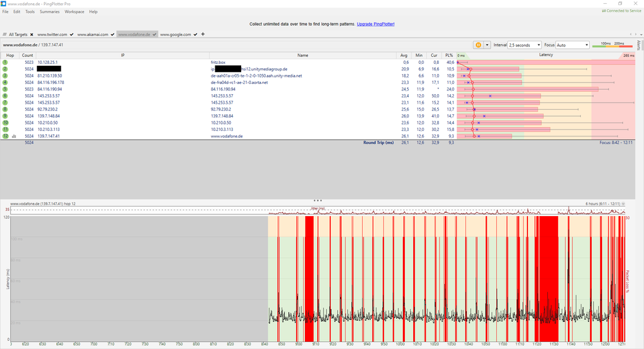
Task: Click the checkmark on the www.google.com tab
Action: tap(195, 35)
